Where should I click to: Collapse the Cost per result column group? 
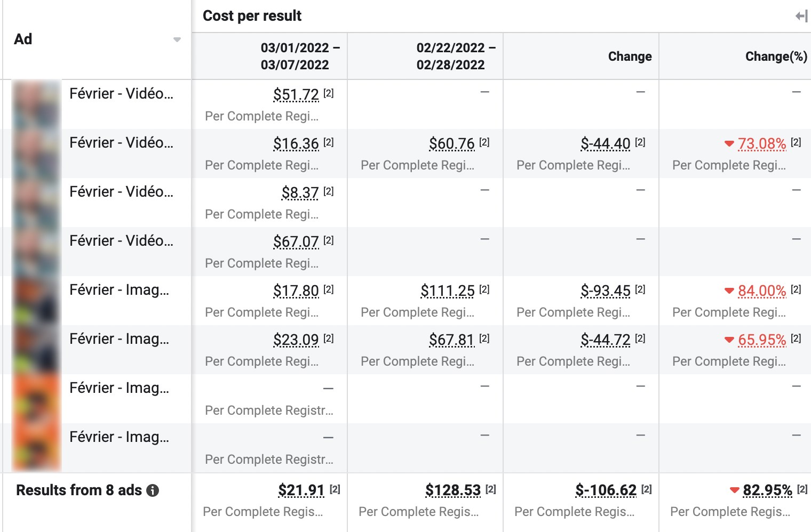(x=801, y=17)
